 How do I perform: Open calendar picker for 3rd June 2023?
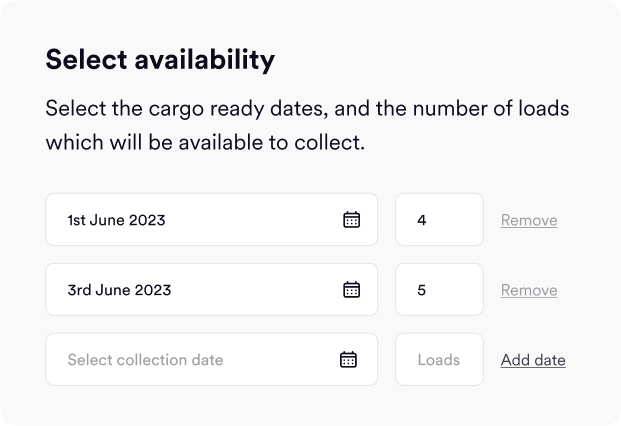coord(351,290)
